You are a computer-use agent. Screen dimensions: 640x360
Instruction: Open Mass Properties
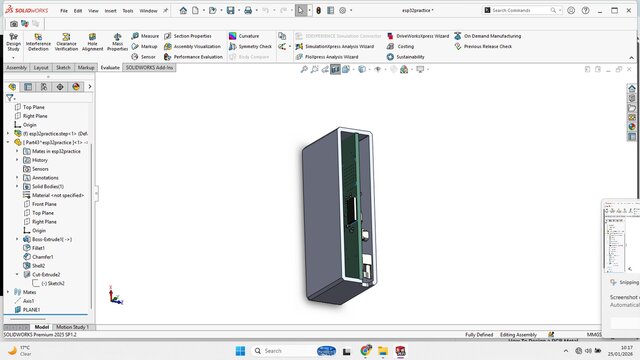point(118,42)
